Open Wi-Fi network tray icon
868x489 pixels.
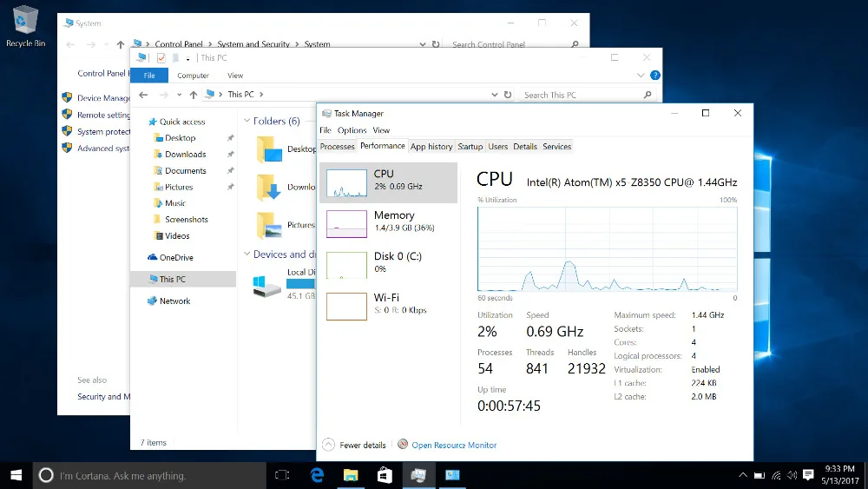pyautogui.click(x=776, y=475)
